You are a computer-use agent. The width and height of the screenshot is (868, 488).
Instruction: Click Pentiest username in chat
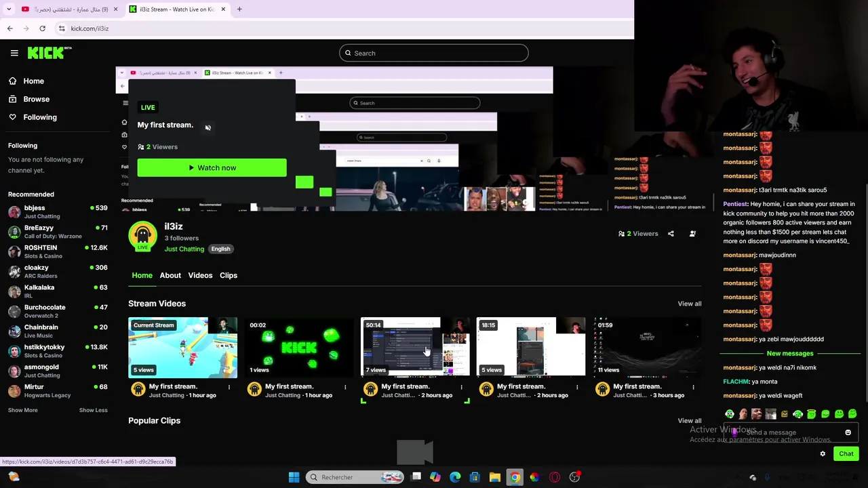click(x=735, y=204)
